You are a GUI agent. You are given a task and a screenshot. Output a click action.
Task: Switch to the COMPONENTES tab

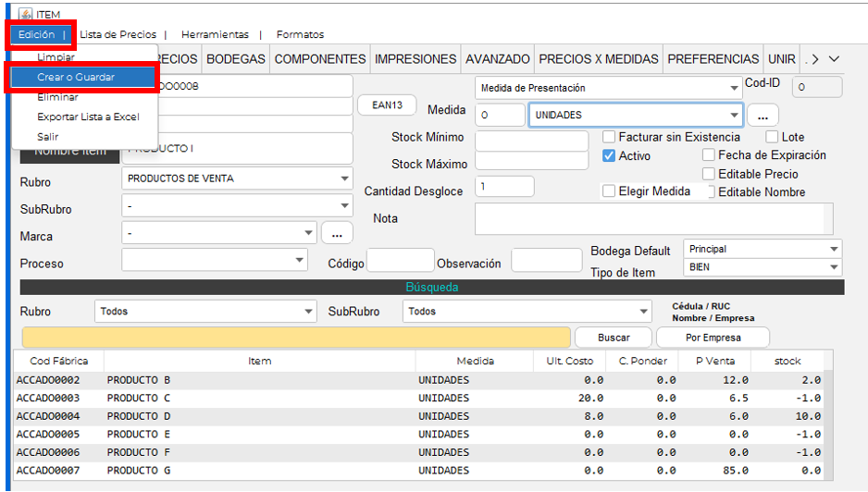[x=320, y=59]
